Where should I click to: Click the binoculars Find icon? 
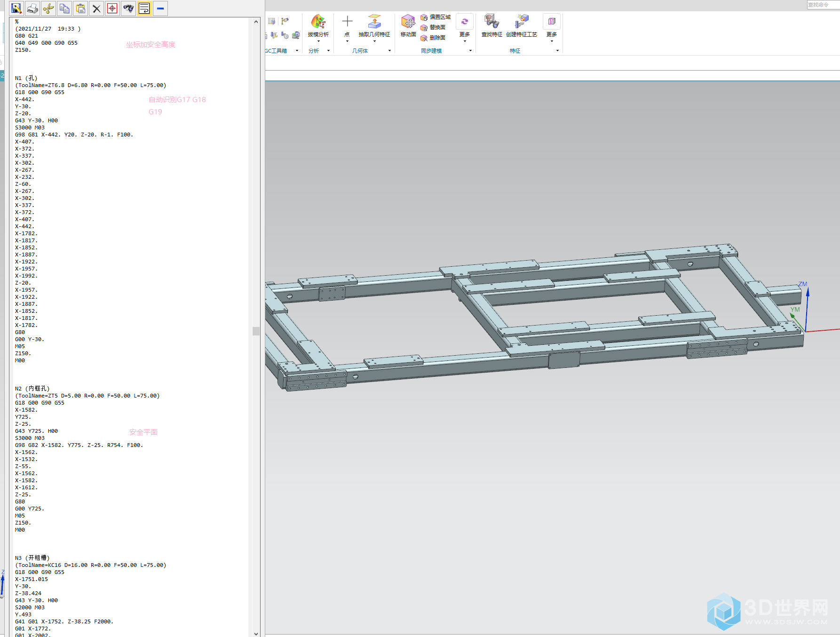pos(128,8)
